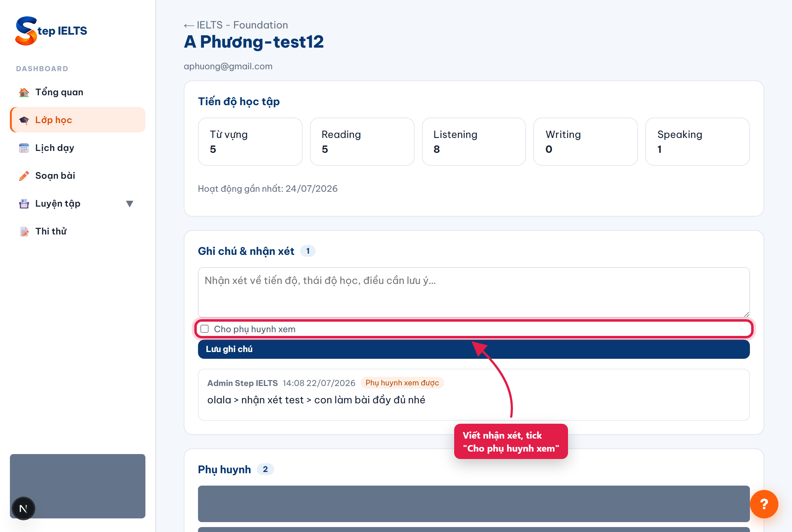792x532 pixels.
Task: Click the Step IELTS logo
Action: tap(51, 31)
